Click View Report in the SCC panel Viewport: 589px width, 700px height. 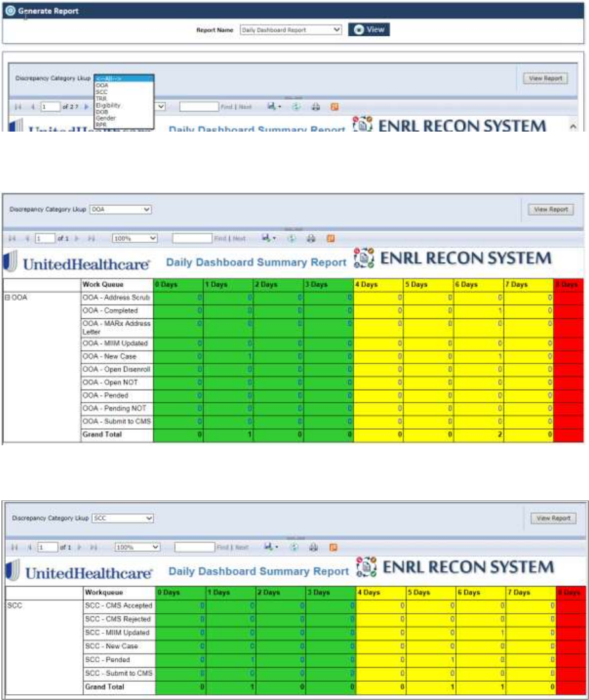(553, 519)
